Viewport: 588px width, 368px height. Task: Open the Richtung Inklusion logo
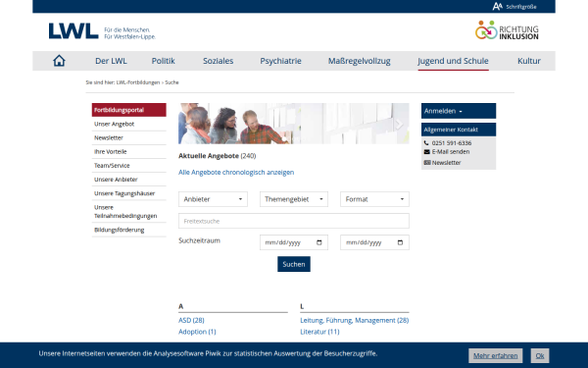[x=507, y=30]
